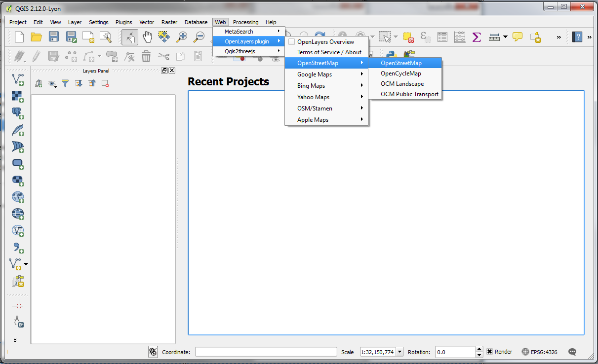Choose OpenCycleMap from the submenu

pyautogui.click(x=400, y=73)
